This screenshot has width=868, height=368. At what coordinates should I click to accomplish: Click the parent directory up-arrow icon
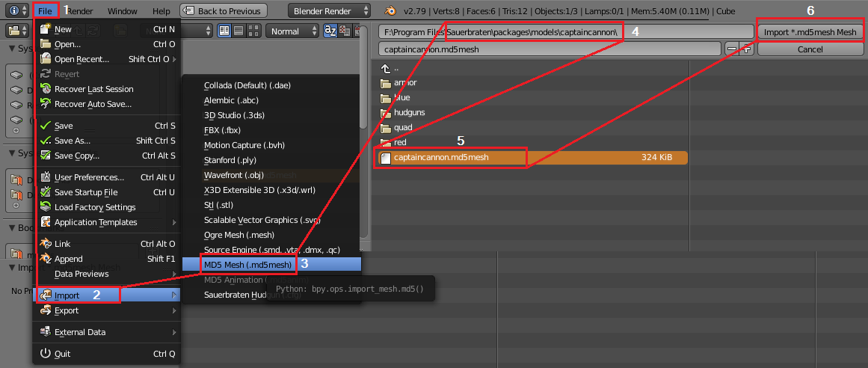[x=386, y=68]
